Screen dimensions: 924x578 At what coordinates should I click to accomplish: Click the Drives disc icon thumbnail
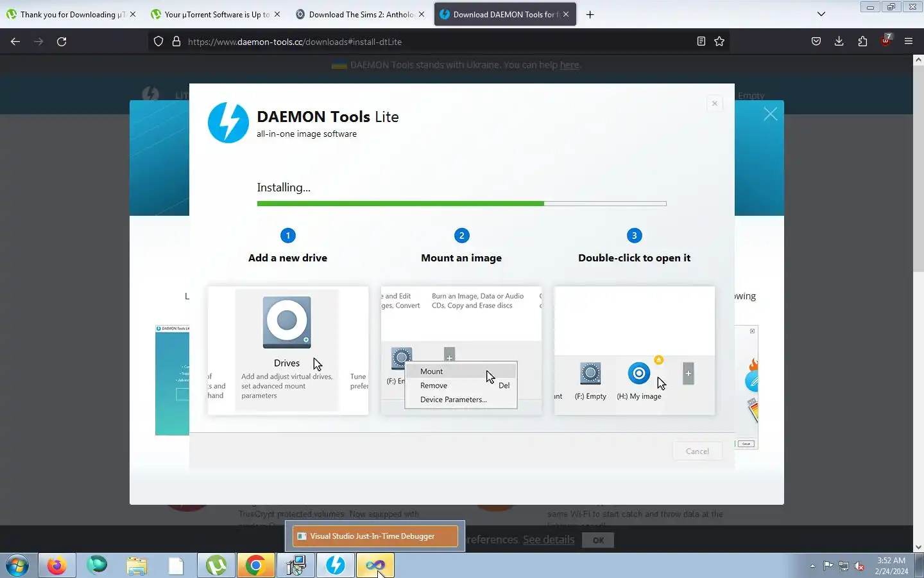click(287, 322)
